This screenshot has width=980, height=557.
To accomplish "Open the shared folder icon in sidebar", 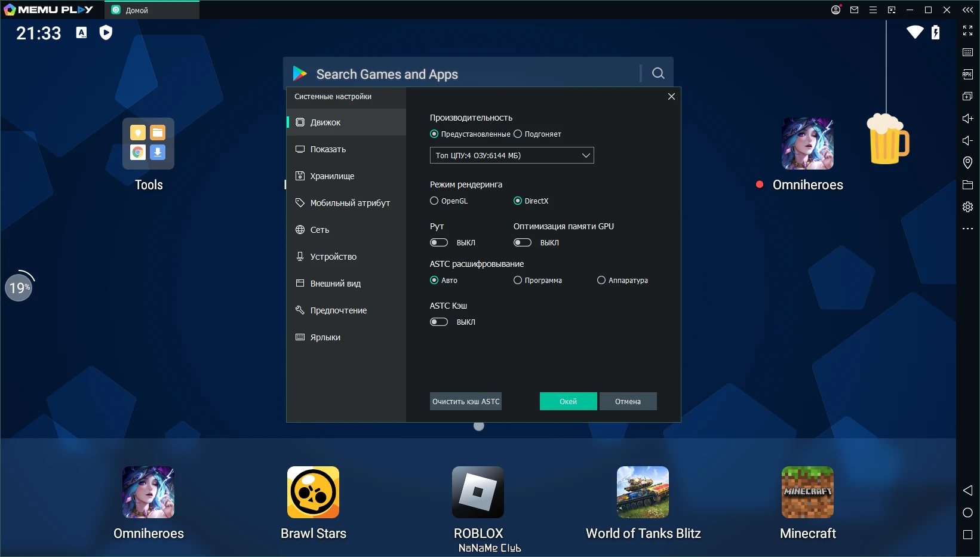I will point(967,184).
